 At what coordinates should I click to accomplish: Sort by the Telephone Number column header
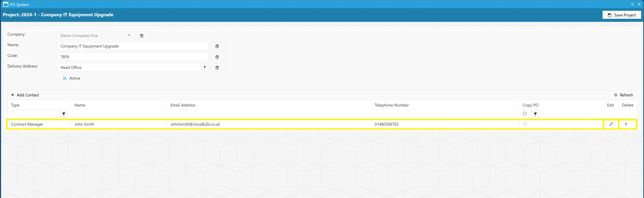click(445, 105)
